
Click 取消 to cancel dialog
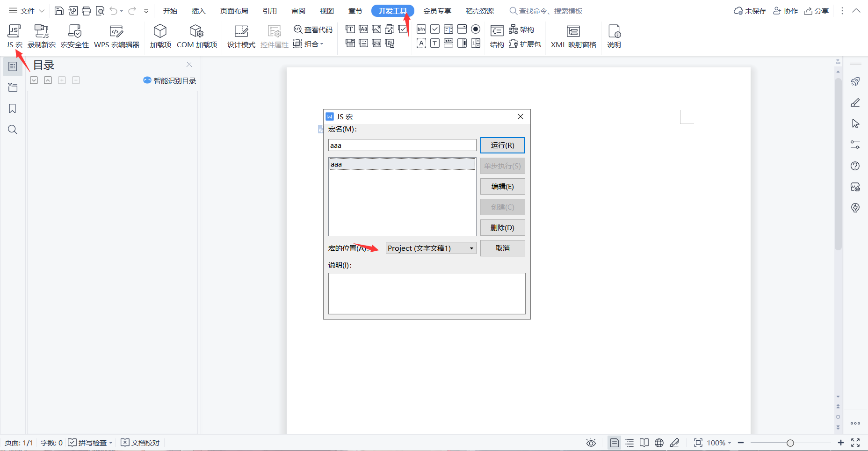pos(503,248)
